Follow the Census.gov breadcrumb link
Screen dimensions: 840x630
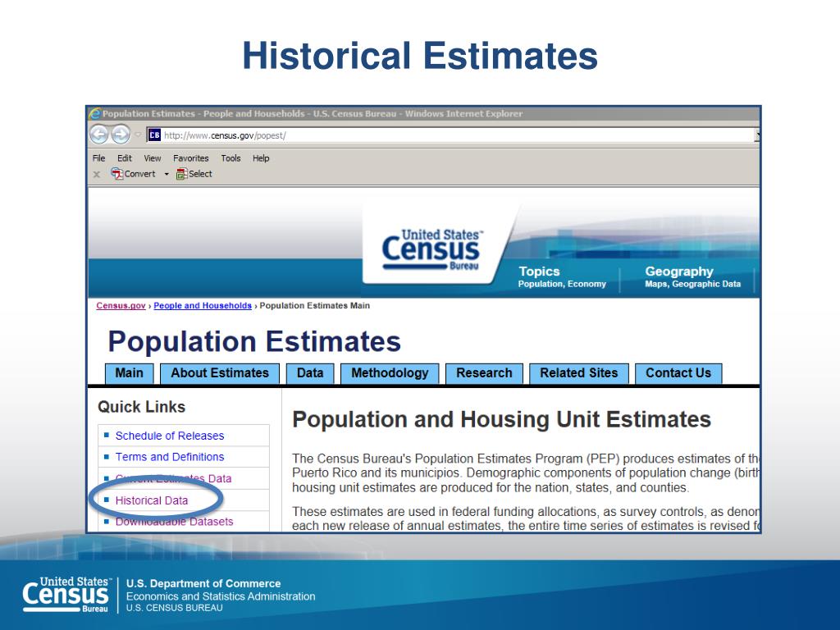[121, 305]
